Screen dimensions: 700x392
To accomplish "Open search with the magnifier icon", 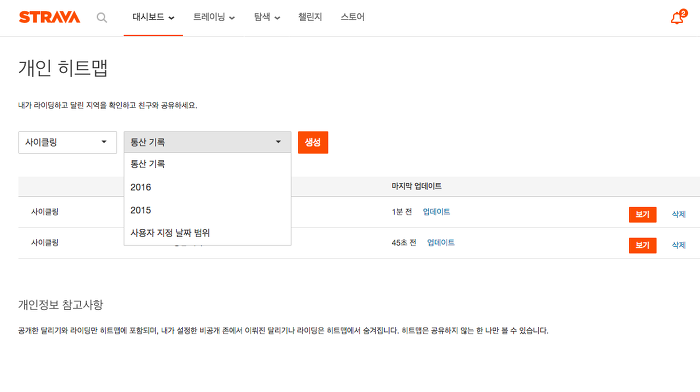I will click(x=102, y=18).
